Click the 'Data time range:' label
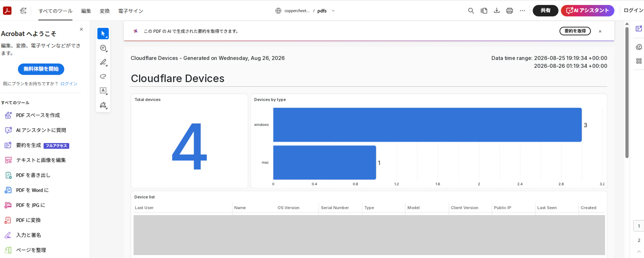Image resolution: width=644 pixels, height=258 pixels. pos(512,58)
